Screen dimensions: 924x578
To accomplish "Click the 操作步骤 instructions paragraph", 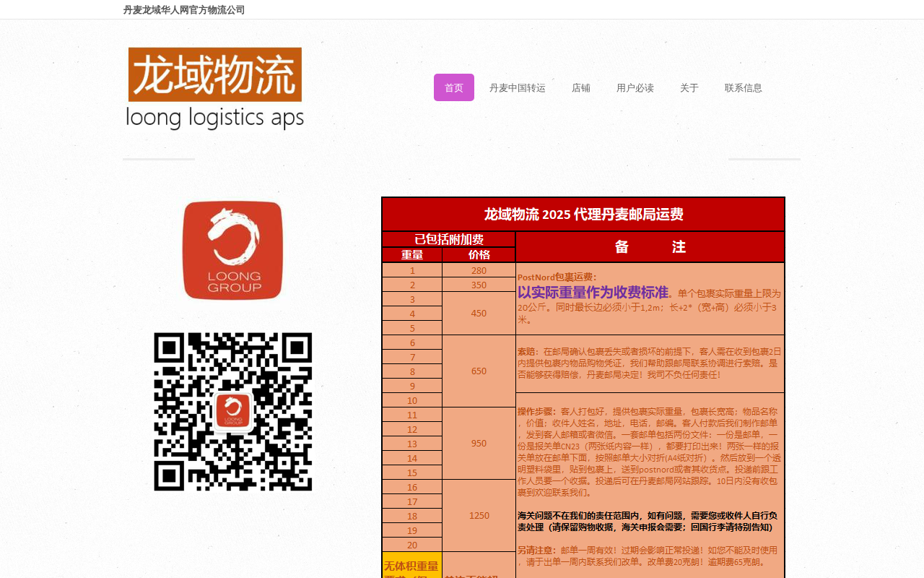I will pyautogui.click(x=650, y=452).
